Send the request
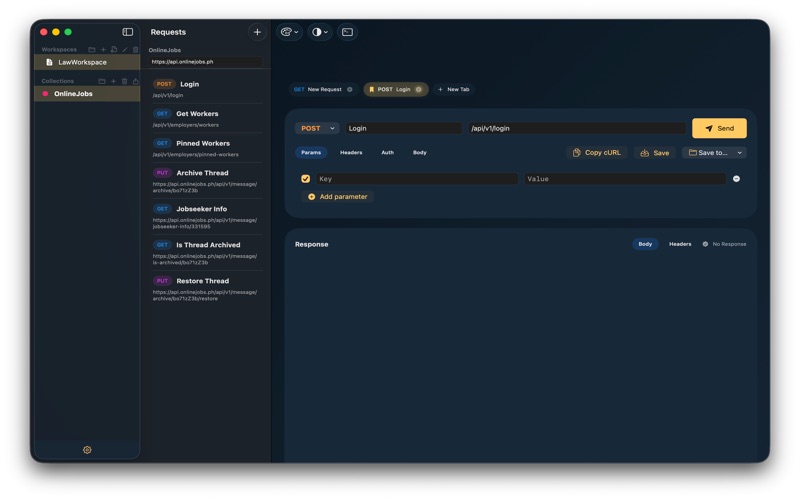 pos(719,128)
